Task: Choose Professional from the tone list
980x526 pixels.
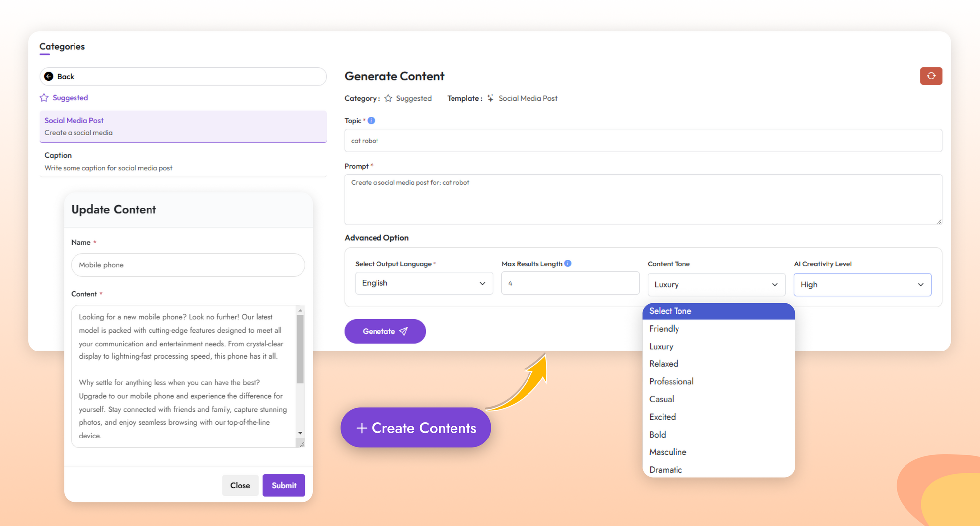Action: [x=671, y=381]
